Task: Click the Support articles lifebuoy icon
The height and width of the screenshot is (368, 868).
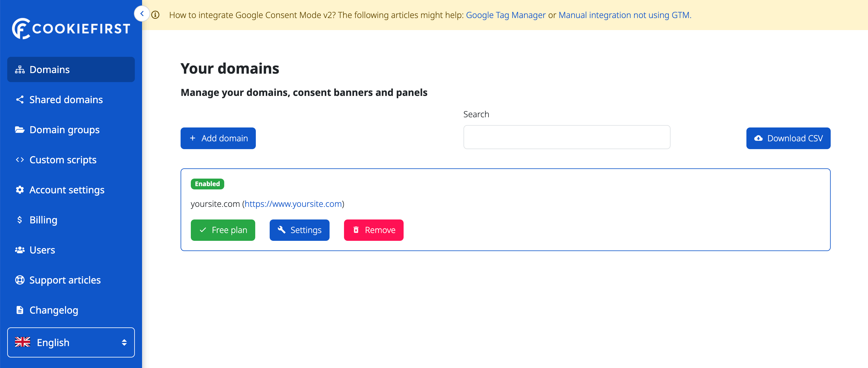Action: coord(20,280)
